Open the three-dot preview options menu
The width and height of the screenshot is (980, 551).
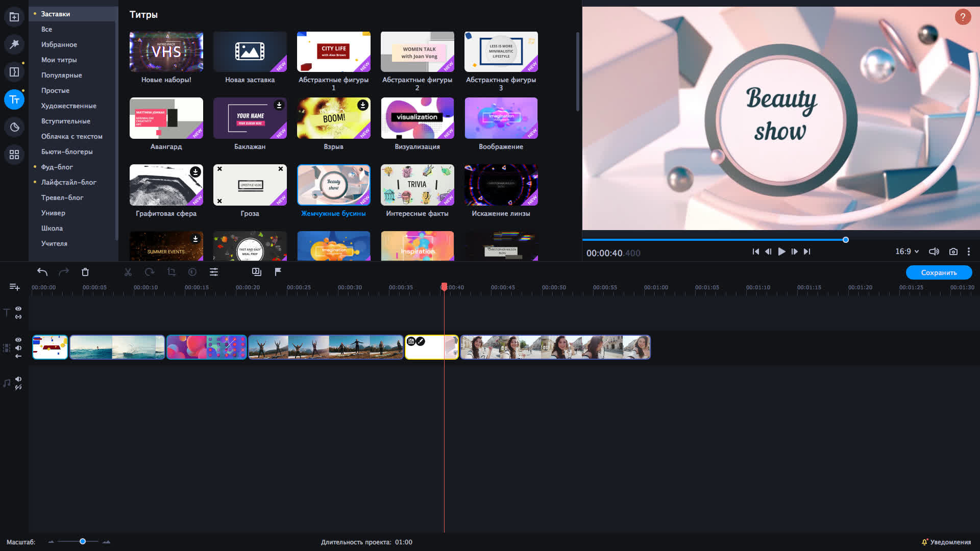[968, 252]
